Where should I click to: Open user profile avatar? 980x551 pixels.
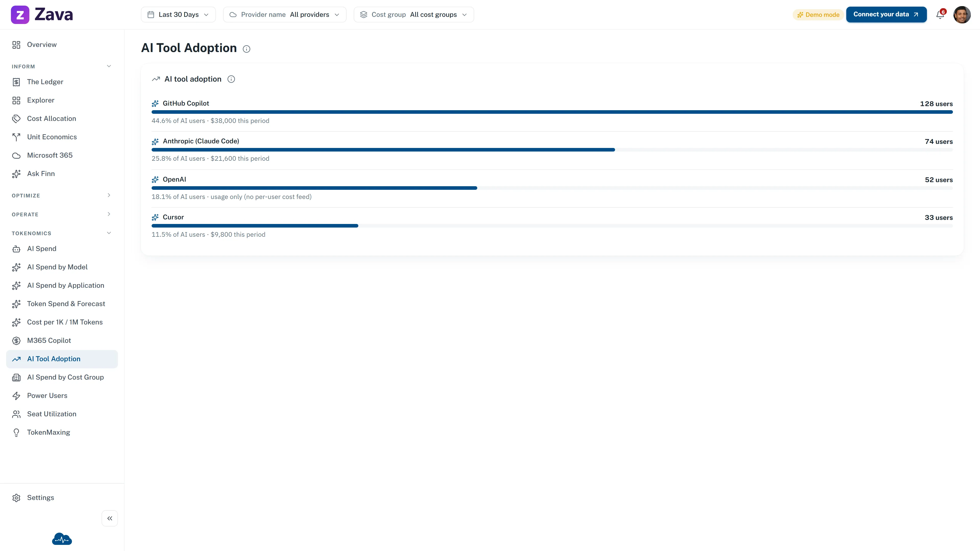click(962, 15)
